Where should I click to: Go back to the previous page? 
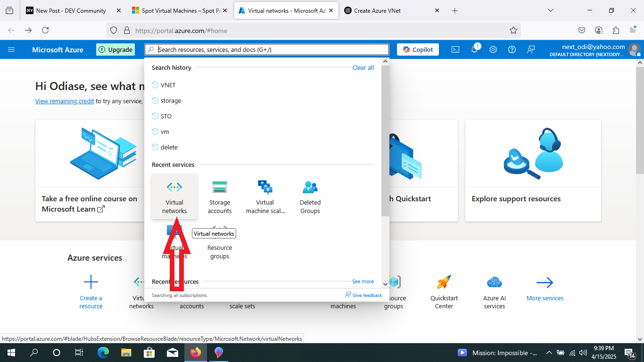[x=11, y=30]
